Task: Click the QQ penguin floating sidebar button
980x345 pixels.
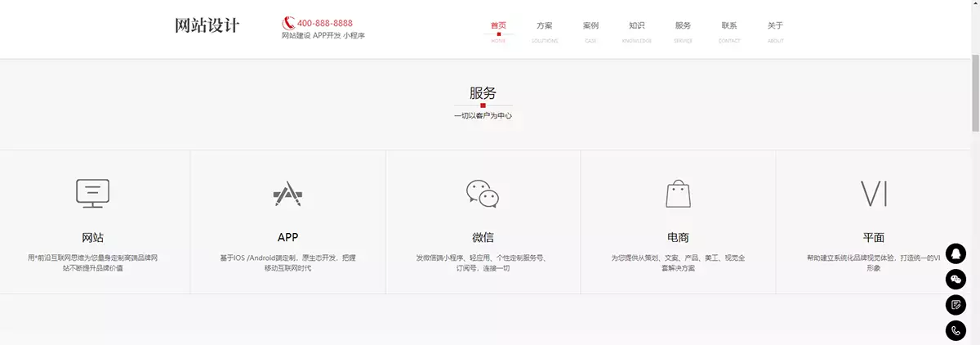Action: [955, 253]
